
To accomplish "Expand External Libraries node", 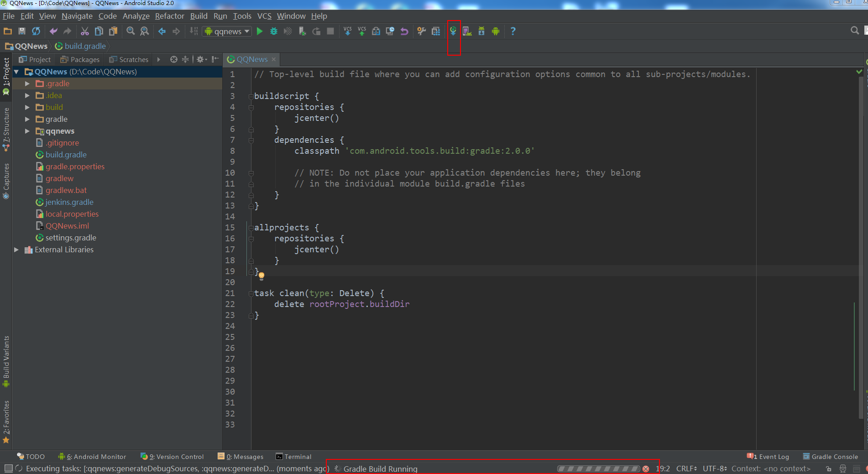I will click(16, 250).
